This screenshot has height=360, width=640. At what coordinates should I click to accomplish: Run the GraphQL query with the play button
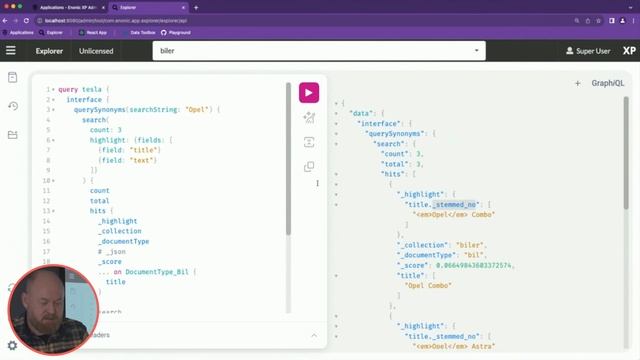coord(309,93)
